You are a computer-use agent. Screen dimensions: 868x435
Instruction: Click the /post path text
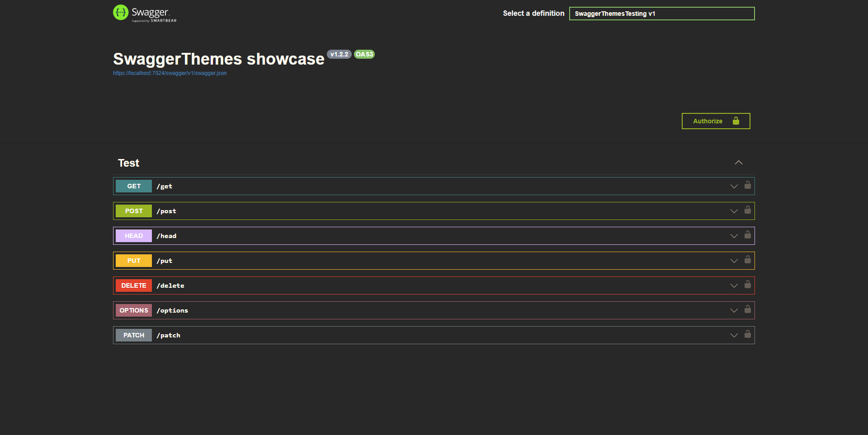pyautogui.click(x=166, y=211)
